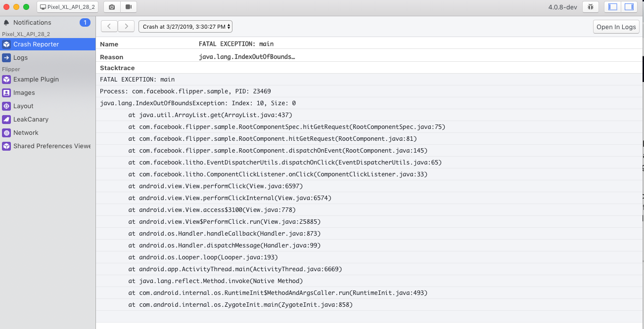
Task: Click the Open In Logs button
Action: 616,27
